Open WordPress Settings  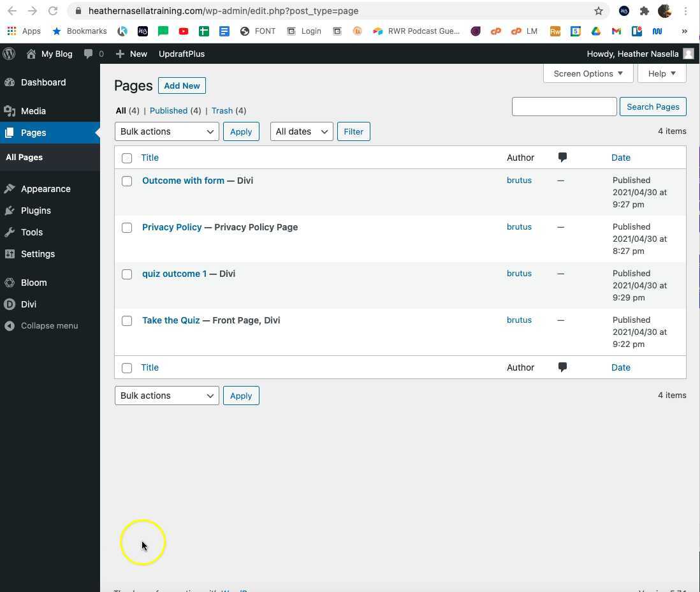click(38, 253)
